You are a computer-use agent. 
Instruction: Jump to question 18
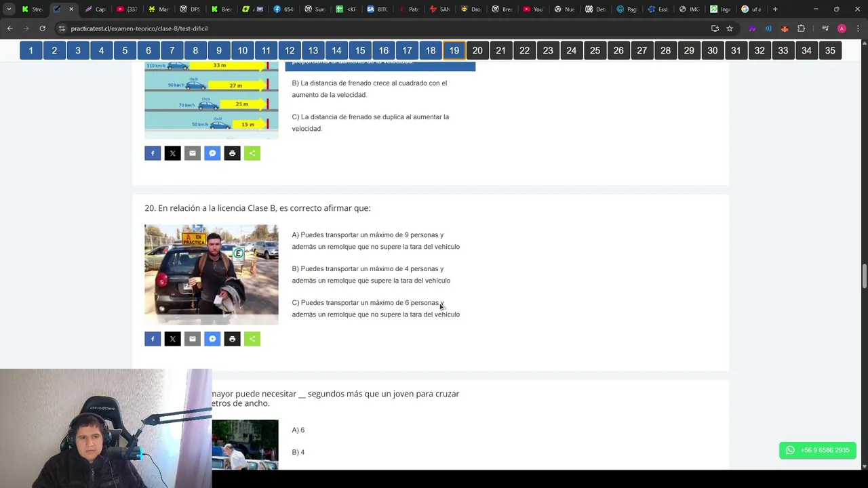[431, 51]
